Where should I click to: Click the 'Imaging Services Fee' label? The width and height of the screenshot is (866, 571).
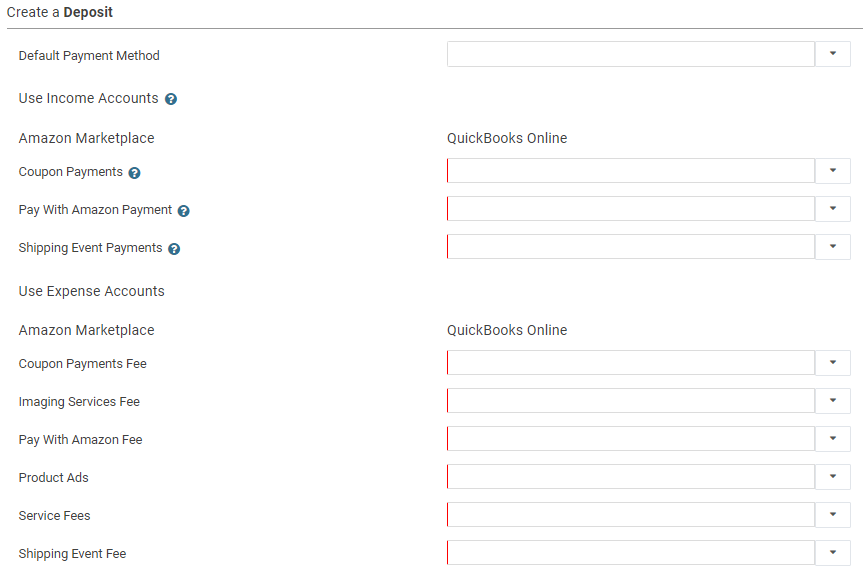(x=79, y=402)
